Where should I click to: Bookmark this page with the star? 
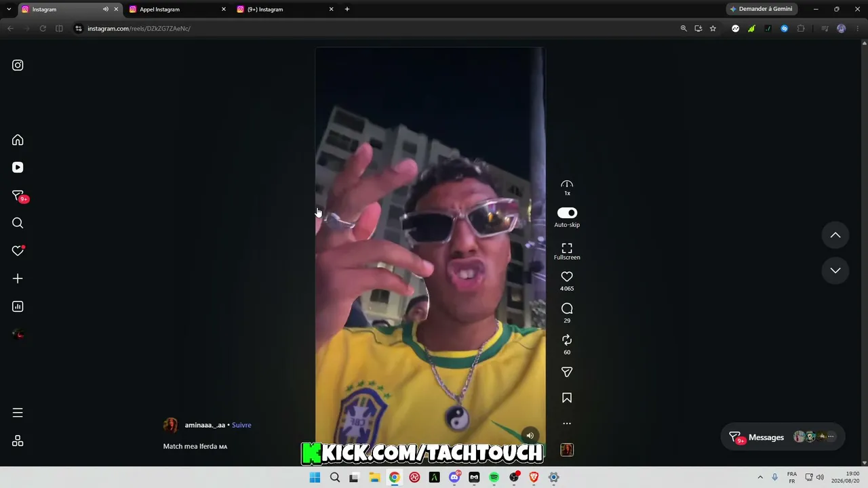[713, 28]
